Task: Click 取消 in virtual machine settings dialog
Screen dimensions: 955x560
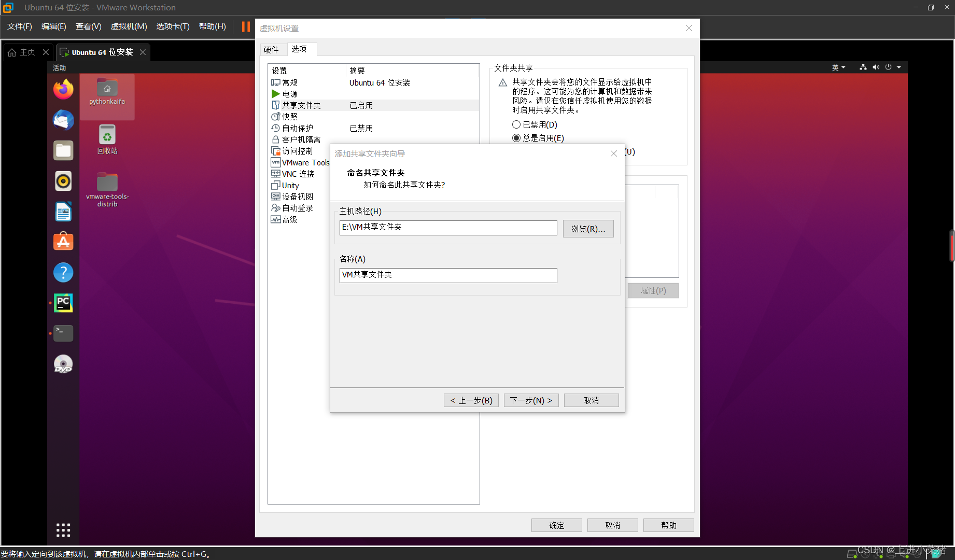Action: coord(613,525)
